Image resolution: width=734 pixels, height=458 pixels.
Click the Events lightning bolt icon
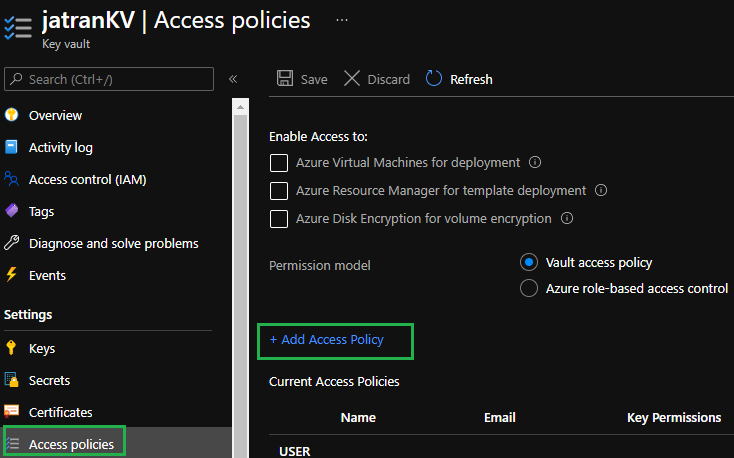point(12,274)
